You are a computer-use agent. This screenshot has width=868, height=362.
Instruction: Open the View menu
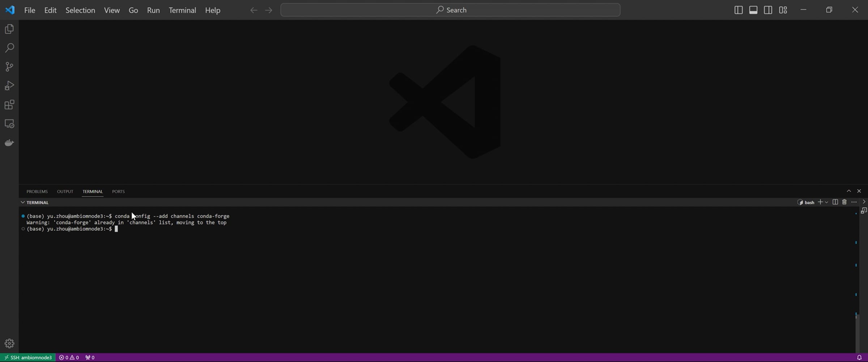(112, 10)
